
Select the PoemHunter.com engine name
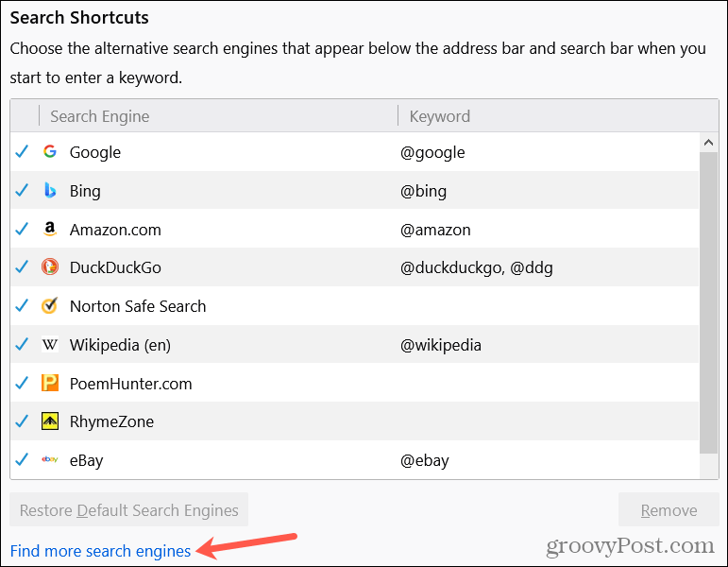(131, 384)
